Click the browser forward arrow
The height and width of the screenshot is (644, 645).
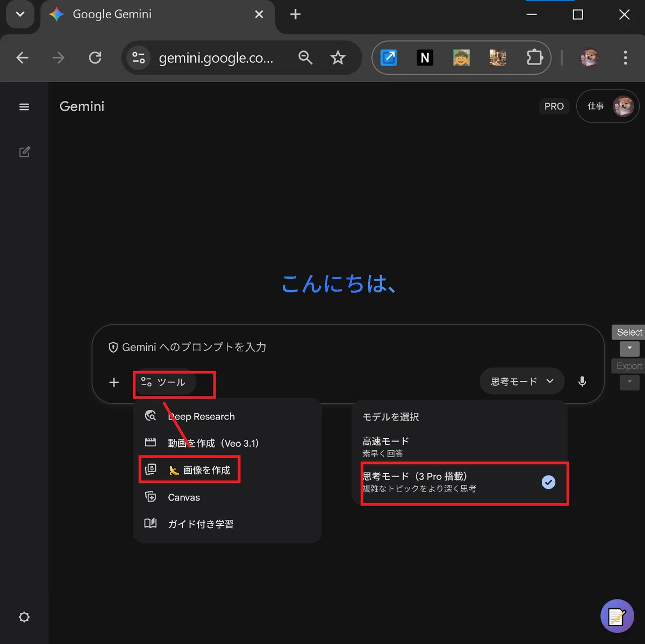(59, 57)
